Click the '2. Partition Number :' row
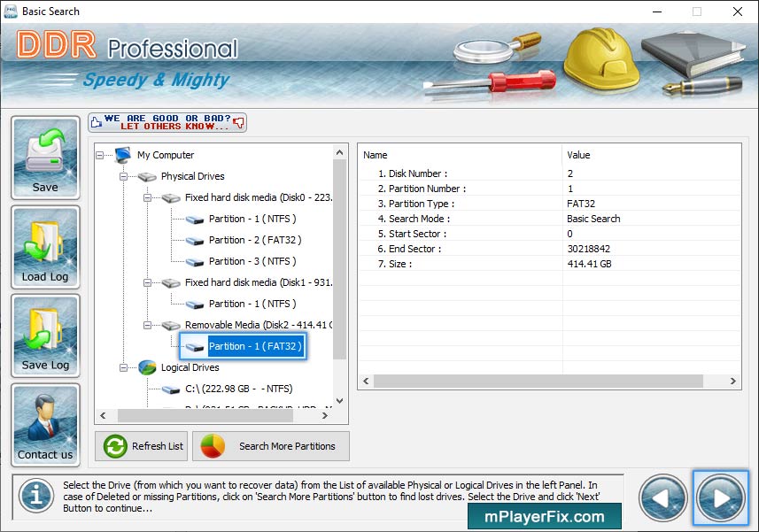The height and width of the screenshot is (532, 759). pos(550,189)
